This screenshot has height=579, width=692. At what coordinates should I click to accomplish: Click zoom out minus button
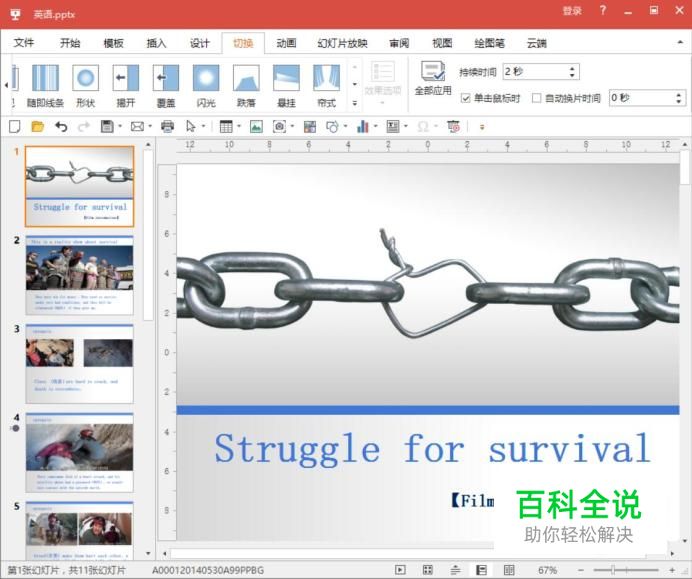pyautogui.click(x=581, y=570)
